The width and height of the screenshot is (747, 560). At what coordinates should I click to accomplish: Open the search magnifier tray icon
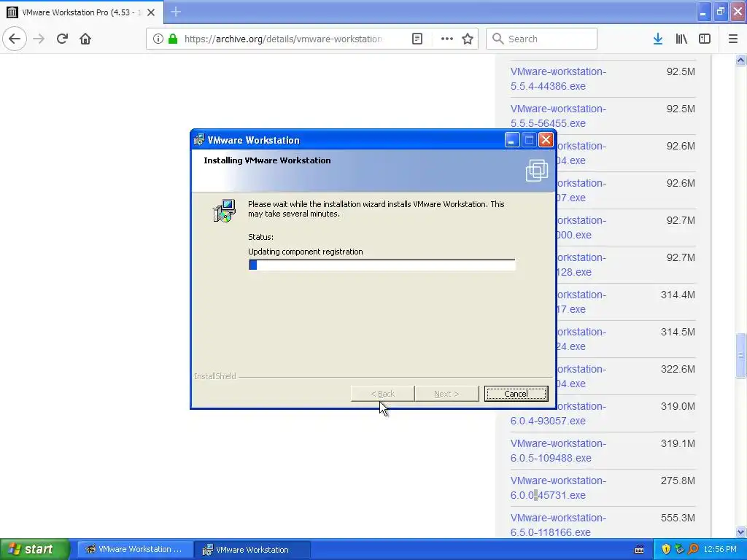coord(693,549)
